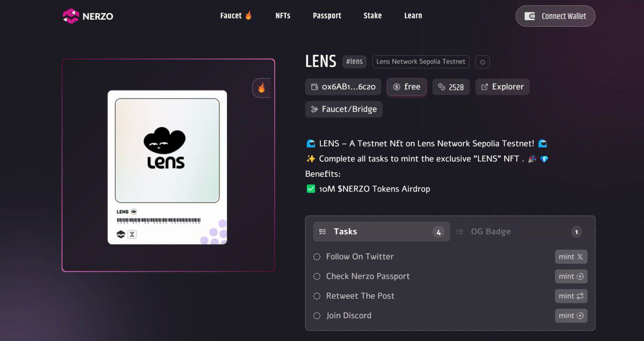The width and height of the screenshot is (644, 341).
Task: Copy the 0x6AB1...6c20 contract address
Action: [343, 87]
